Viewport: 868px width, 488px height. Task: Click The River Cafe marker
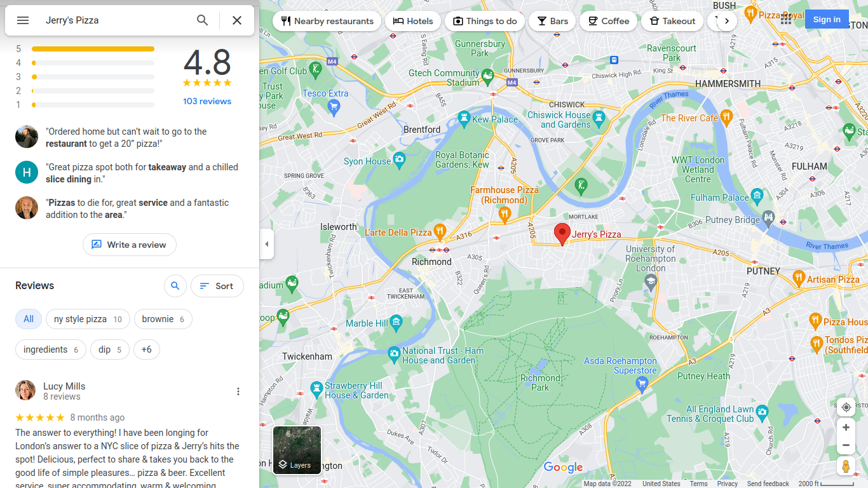727,118
